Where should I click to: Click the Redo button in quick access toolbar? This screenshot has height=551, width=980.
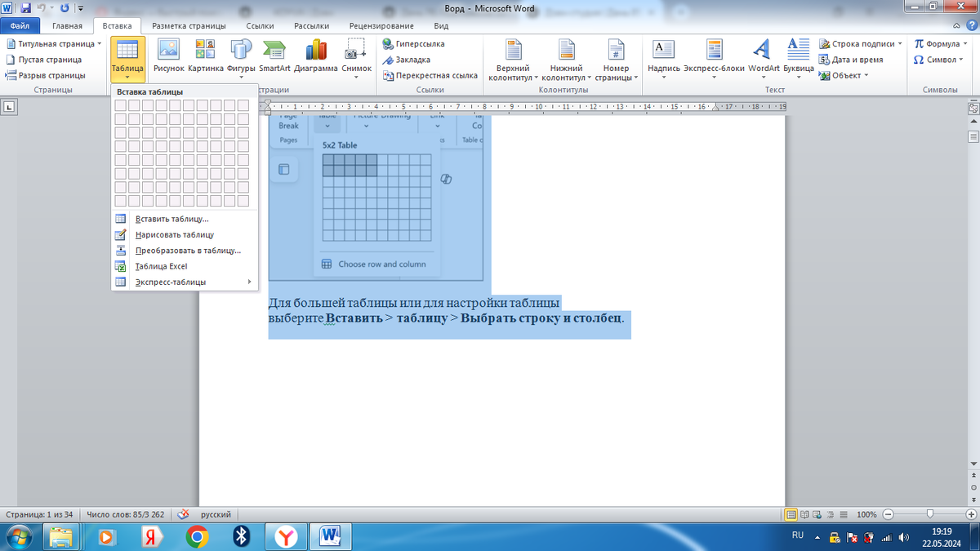tap(65, 9)
